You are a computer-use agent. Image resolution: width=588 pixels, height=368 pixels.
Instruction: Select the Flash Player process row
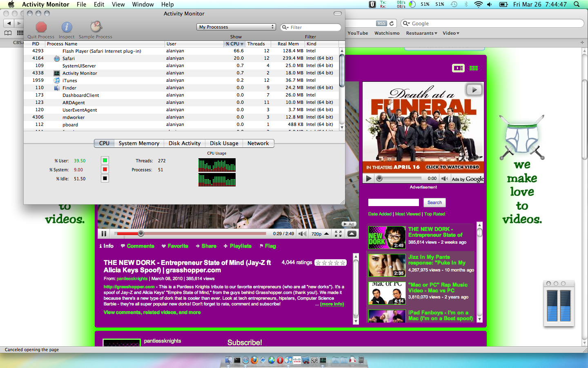point(181,51)
